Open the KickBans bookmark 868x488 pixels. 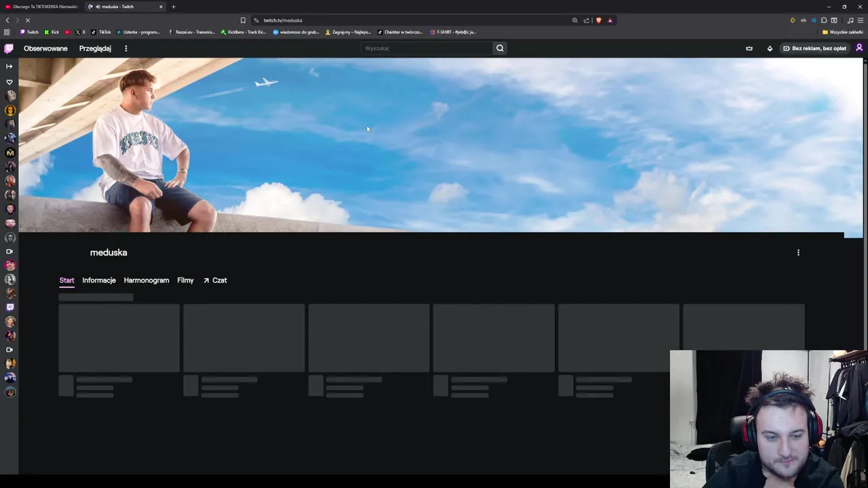243,32
